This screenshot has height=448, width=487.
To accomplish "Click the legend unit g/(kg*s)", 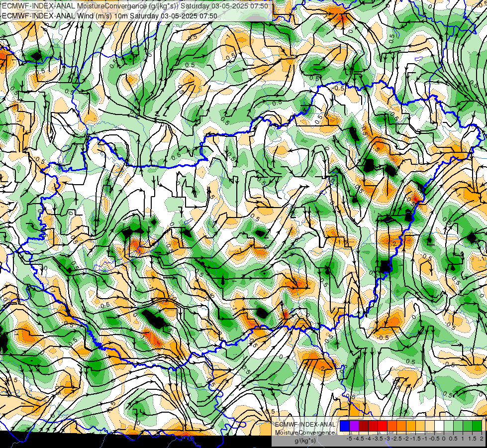I will tap(305, 440).
